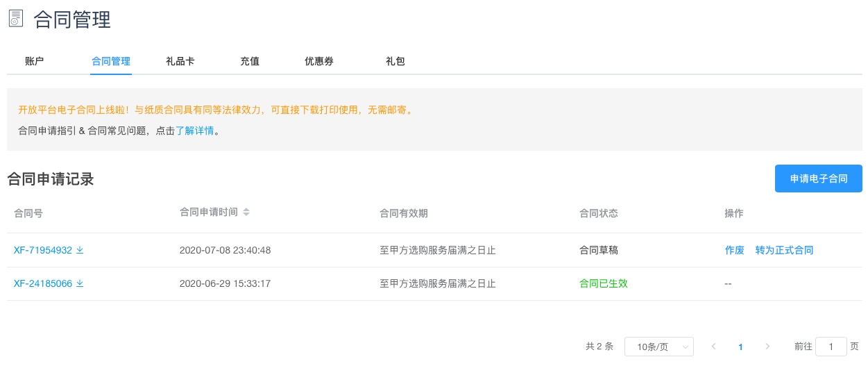Screen dimensions: 868x373
Task: Click the 申请电子合同 button
Action: [x=818, y=179]
